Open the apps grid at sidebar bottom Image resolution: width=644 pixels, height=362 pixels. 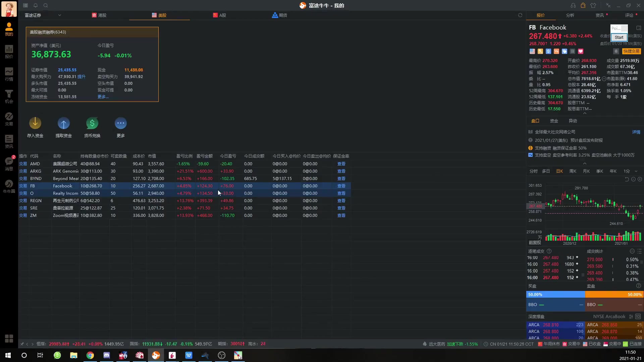(9, 338)
